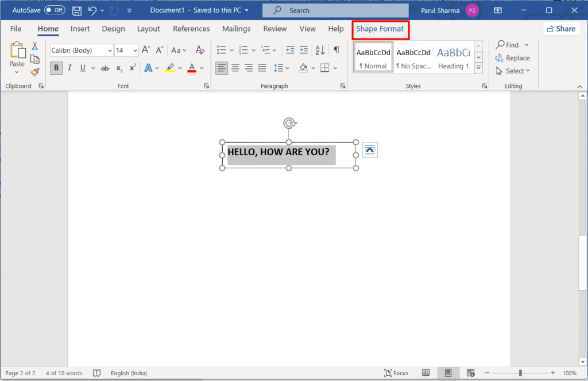The height and width of the screenshot is (381, 588).
Task: Switch to the Design tab
Action: tap(113, 29)
